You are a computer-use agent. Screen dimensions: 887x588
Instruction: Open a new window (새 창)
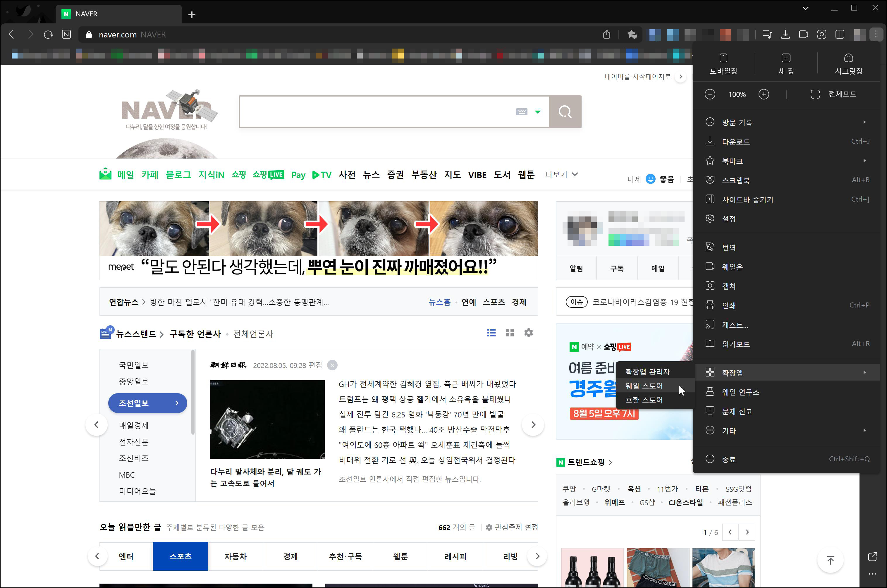click(786, 64)
